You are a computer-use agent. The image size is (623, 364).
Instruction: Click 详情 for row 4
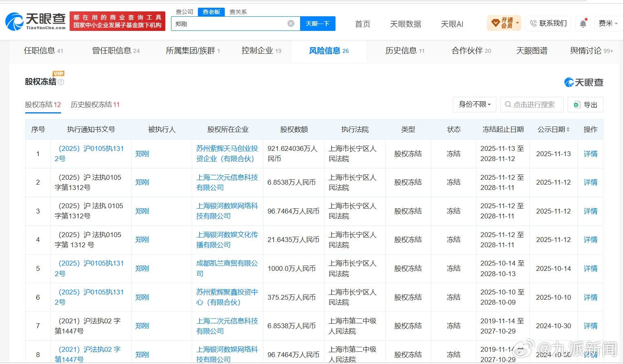[x=590, y=240]
